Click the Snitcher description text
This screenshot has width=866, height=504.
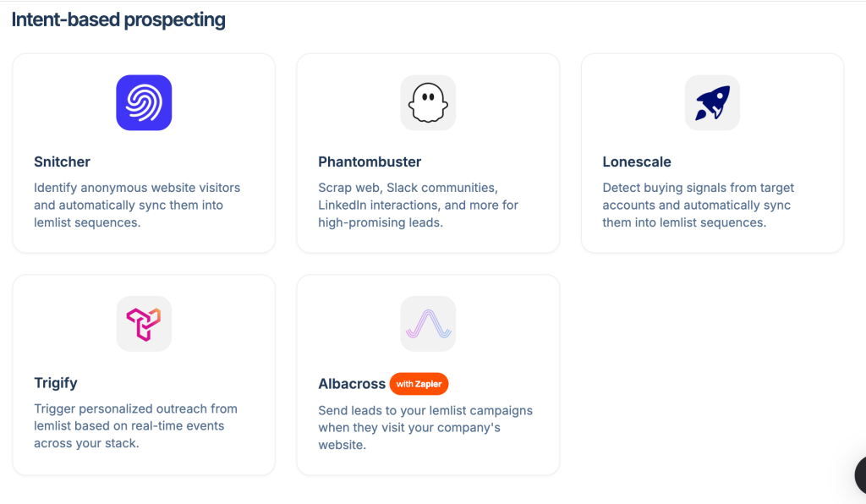[x=136, y=205]
